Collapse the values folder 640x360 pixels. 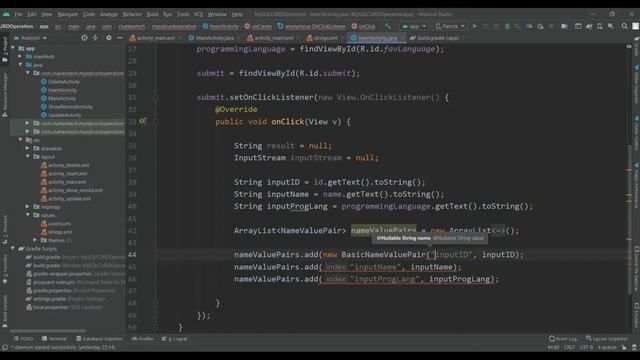pos(27,215)
